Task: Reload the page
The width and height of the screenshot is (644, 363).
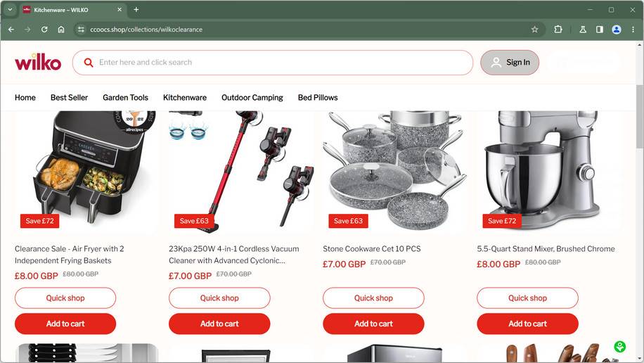Action: click(x=44, y=30)
